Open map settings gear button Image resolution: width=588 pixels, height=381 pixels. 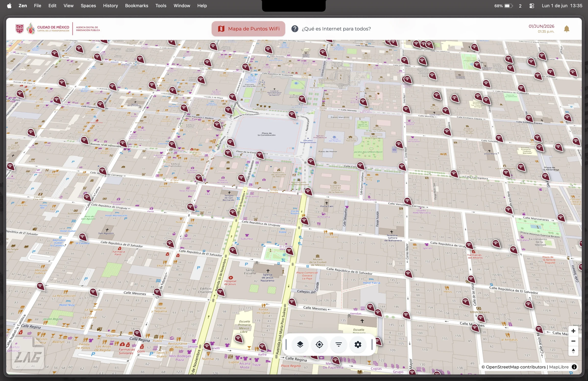point(358,344)
